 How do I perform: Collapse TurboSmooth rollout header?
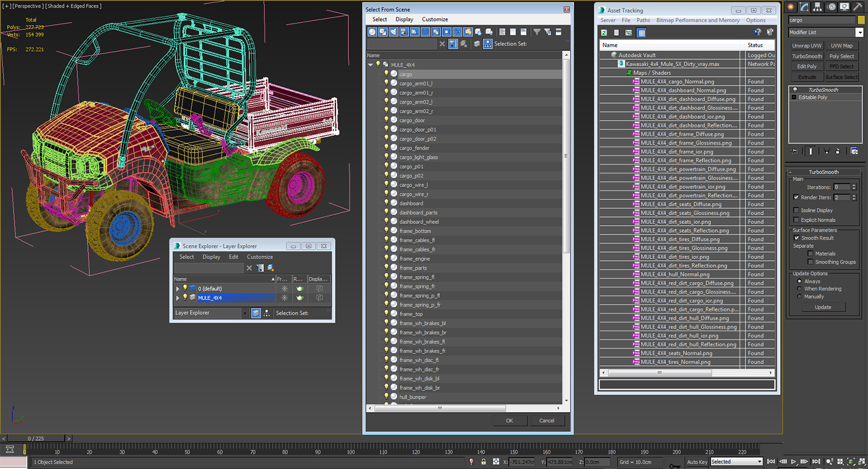[823, 172]
